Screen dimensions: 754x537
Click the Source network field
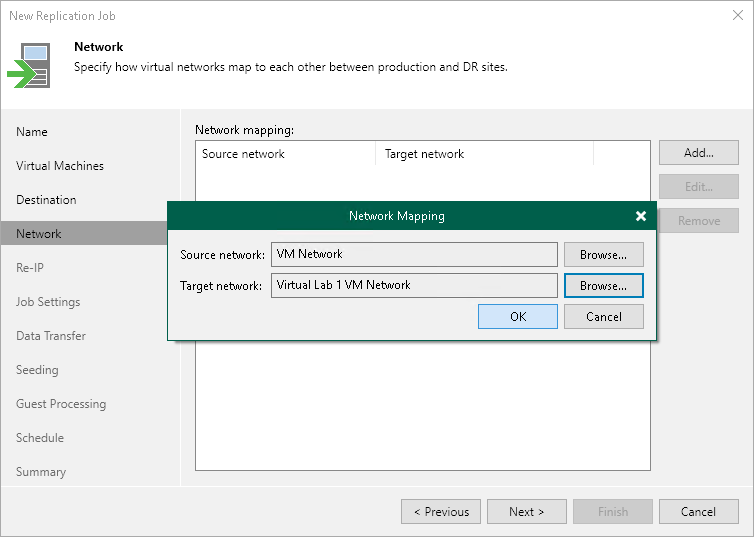[x=414, y=254]
